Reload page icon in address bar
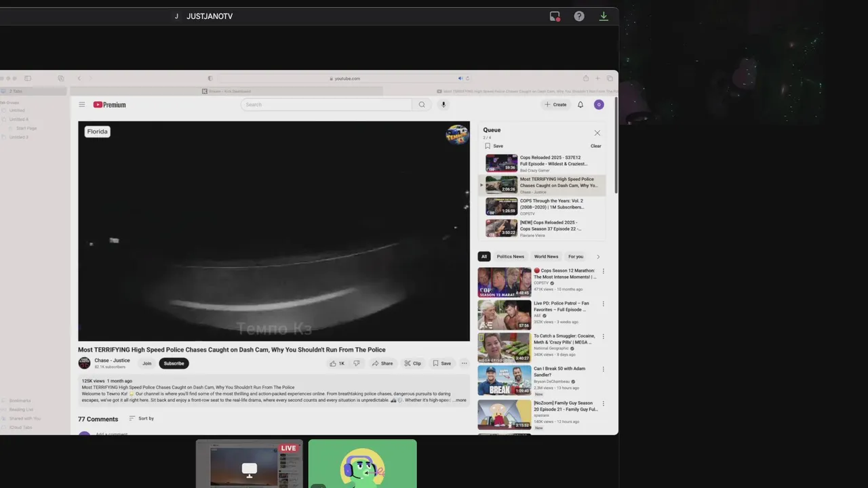This screenshot has width=868, height=488. coord(467,79)
